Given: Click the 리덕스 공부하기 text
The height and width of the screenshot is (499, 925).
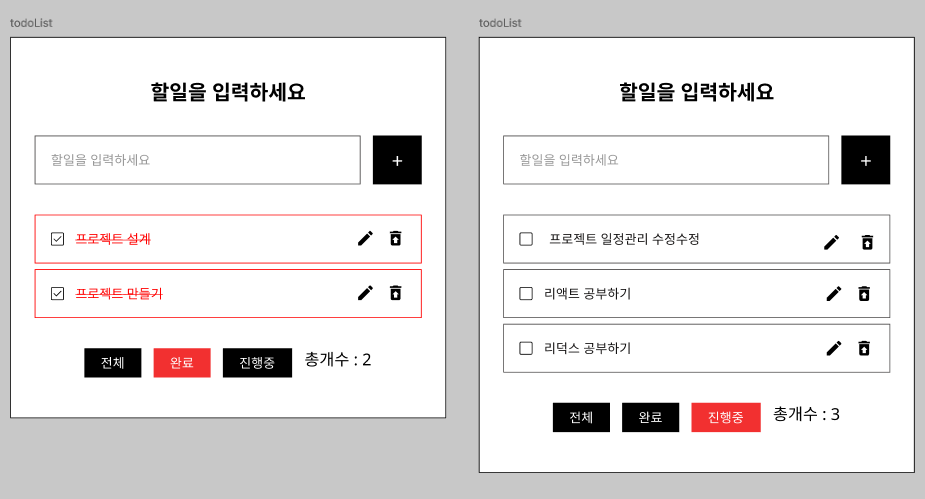Looking at the screenshot, I should (588, 348).
